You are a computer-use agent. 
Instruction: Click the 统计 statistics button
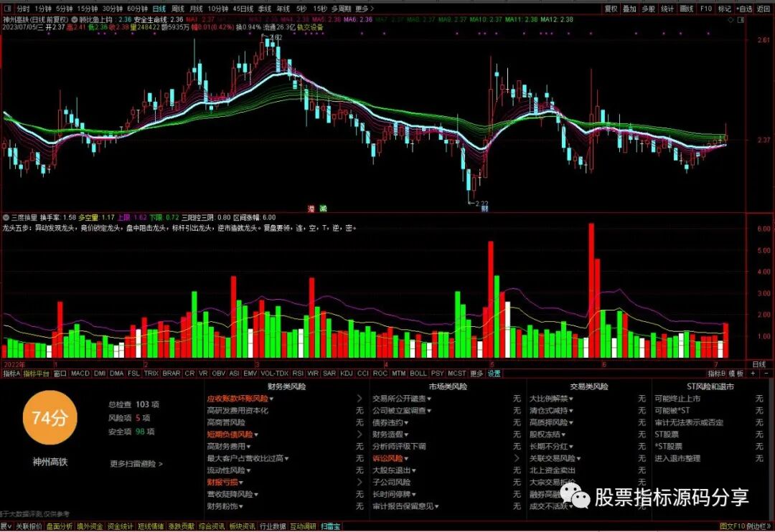coord(667,9)
